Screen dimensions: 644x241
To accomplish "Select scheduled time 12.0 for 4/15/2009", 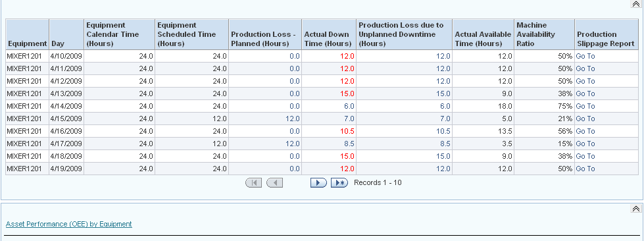I will (191, 119).
